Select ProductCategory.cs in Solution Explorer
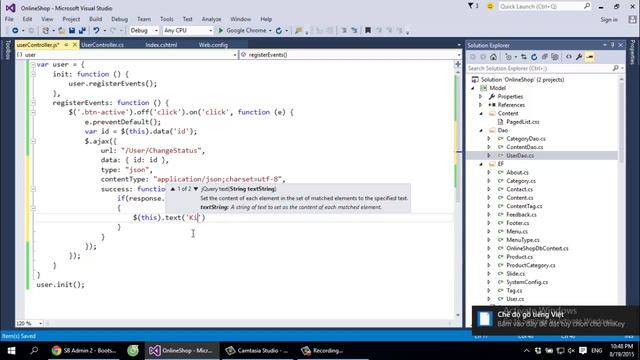The width and height of the screenshot is (640, 360). pos(531,265)
